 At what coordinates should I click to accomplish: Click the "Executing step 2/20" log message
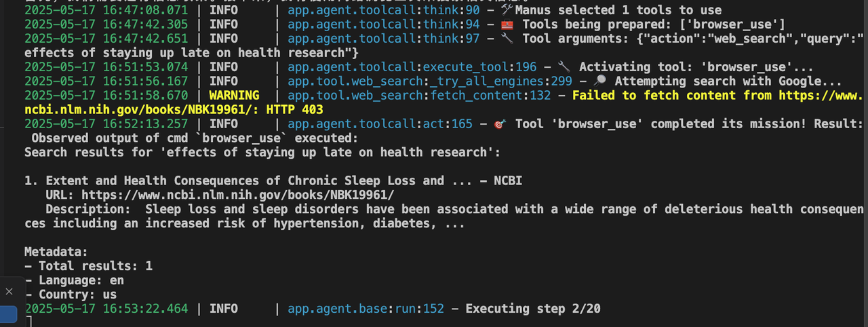tap(532, 309)
